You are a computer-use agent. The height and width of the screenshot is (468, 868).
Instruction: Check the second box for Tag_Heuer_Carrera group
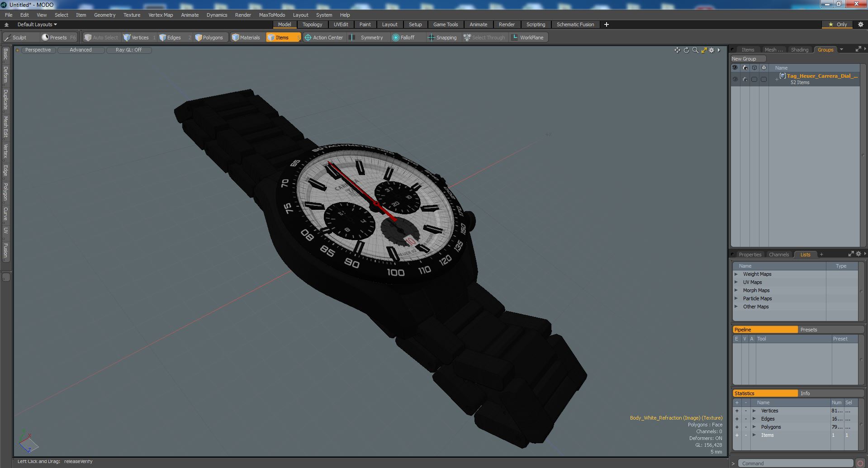pyautogui.click(x=764, y=79)
